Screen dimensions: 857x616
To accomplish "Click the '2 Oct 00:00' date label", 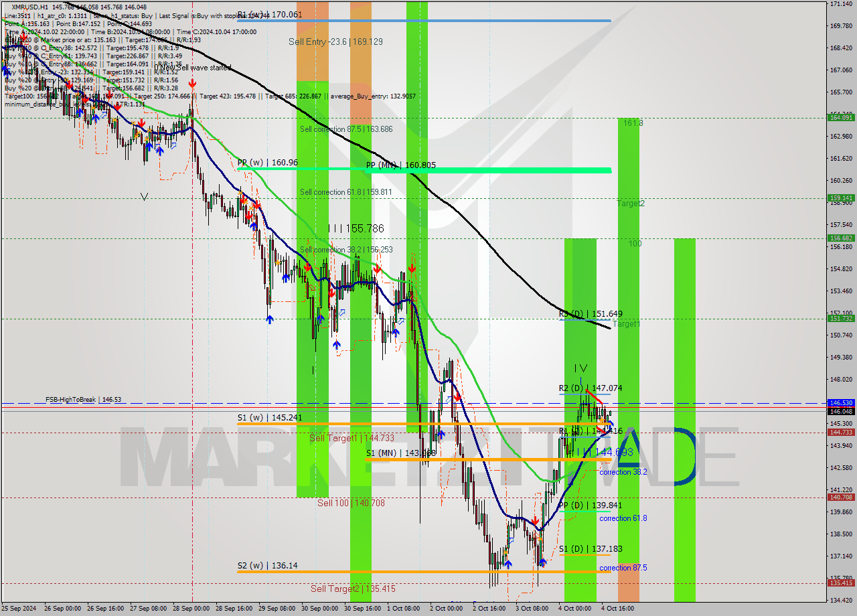I will 446,609.
